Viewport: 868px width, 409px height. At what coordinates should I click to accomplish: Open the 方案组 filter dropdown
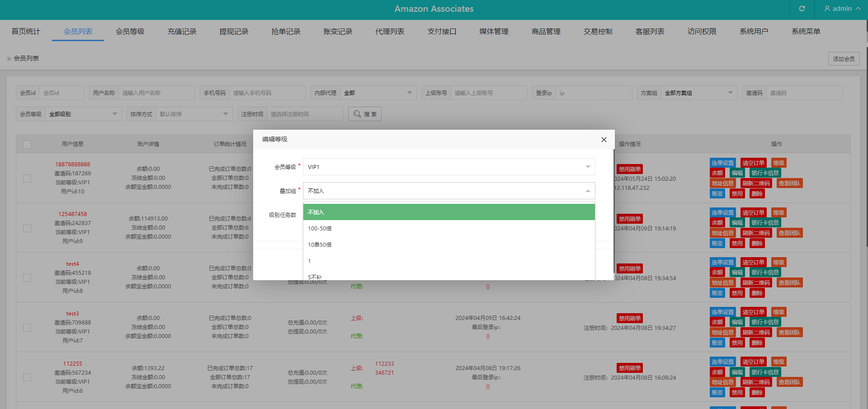click(698, 93)
